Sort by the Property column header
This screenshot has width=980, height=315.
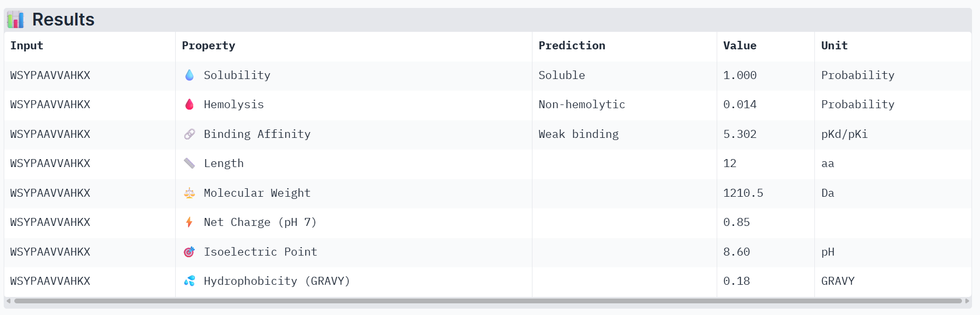209,46
